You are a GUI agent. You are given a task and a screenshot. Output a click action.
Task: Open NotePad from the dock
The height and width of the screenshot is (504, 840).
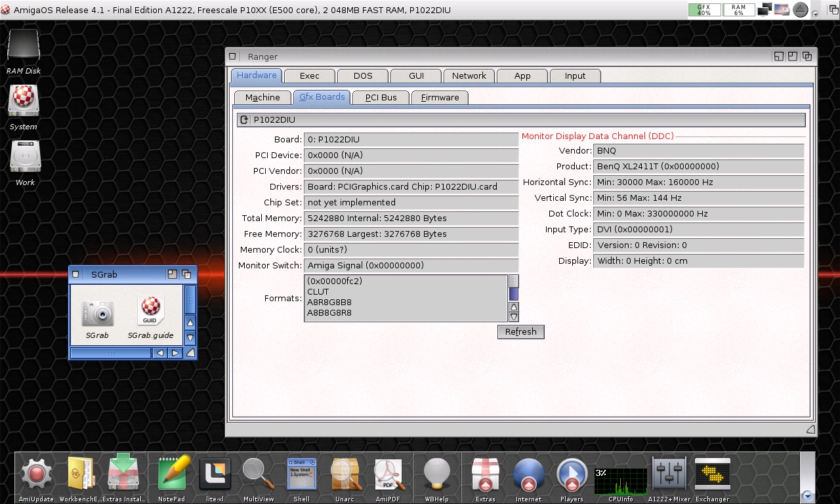tap(172, 474)
